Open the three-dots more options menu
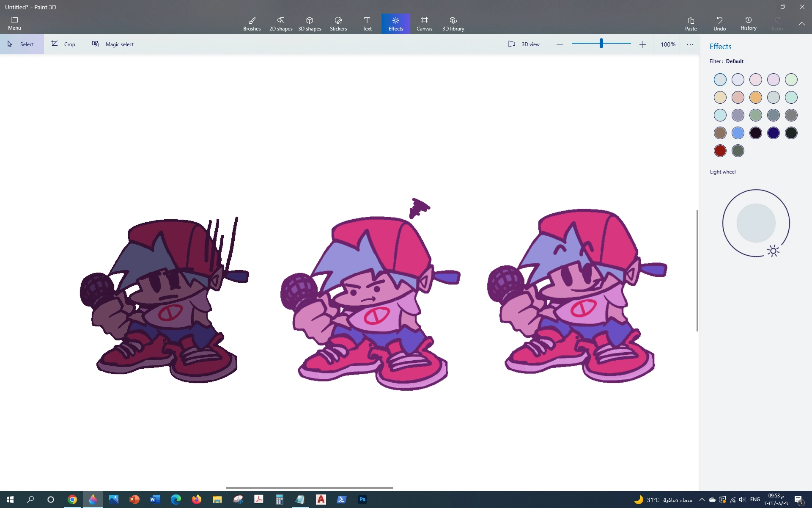This screenshot has width=812, height=508. 690,44
